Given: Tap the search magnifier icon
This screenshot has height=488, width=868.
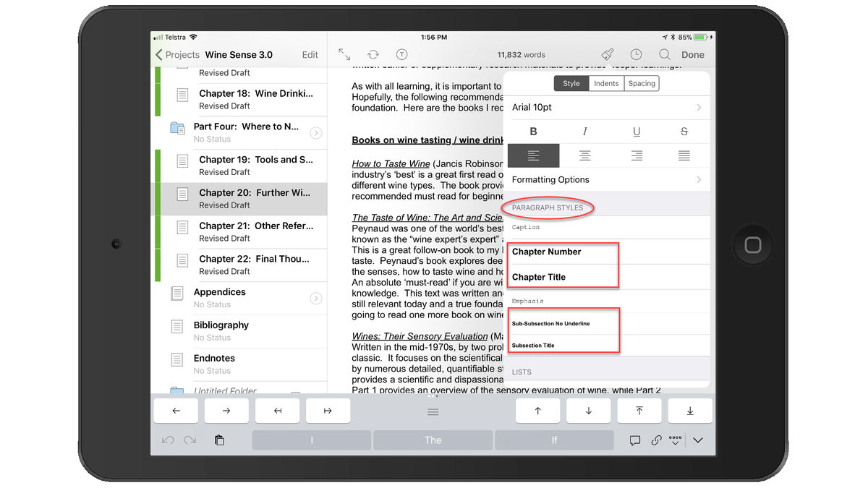Looking at the screenshot, I should (x=665, y=55).
